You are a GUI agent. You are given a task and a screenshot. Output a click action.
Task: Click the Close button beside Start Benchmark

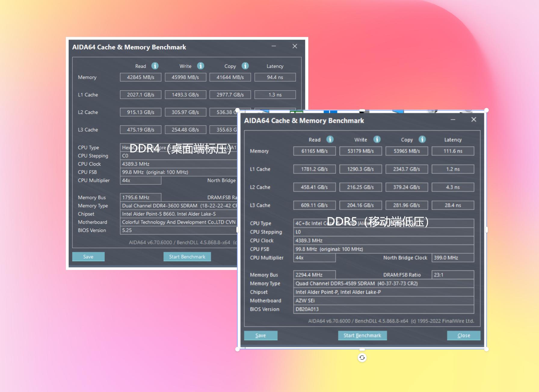464,335
